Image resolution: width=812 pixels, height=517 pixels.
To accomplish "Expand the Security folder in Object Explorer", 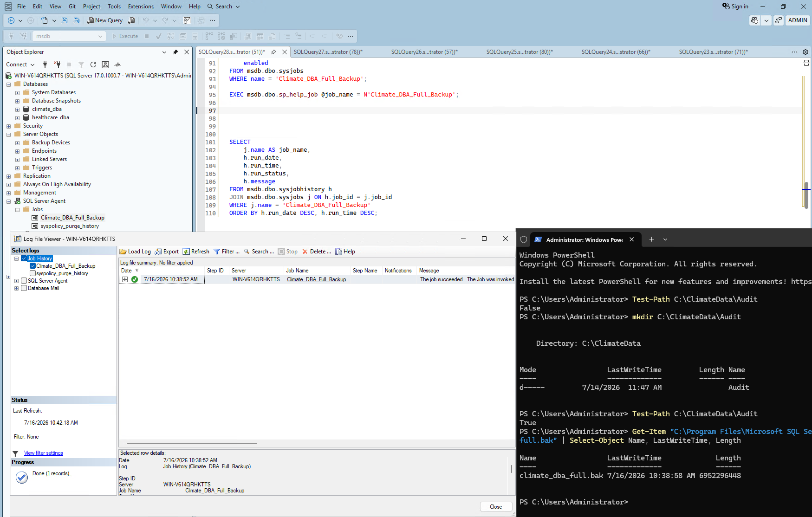I will pos(9,126).
